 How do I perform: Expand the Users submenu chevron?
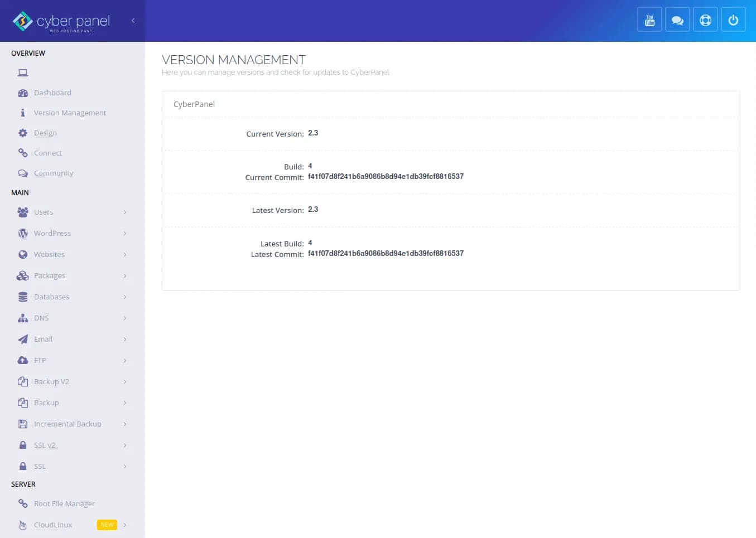(125, 212)
